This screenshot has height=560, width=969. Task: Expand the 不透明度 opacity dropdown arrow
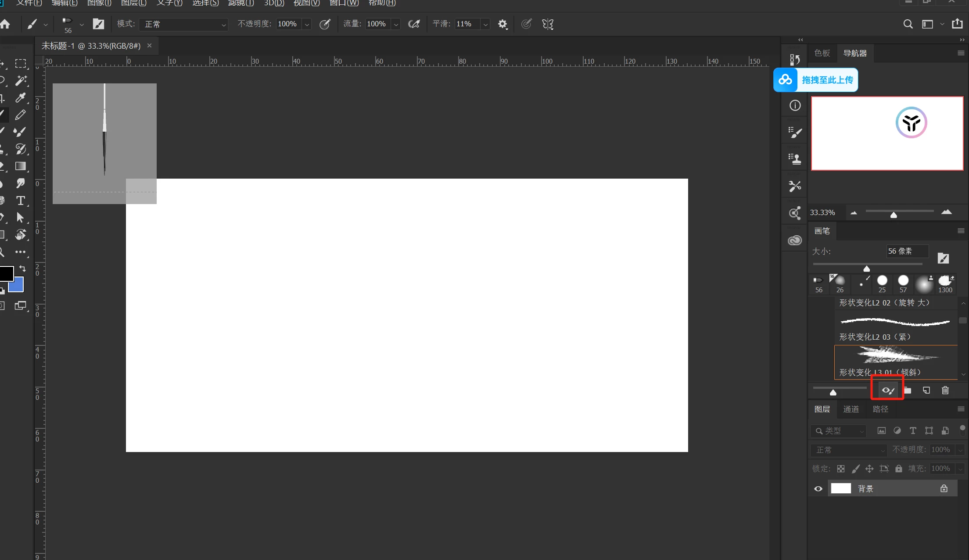tap(307, 25)
